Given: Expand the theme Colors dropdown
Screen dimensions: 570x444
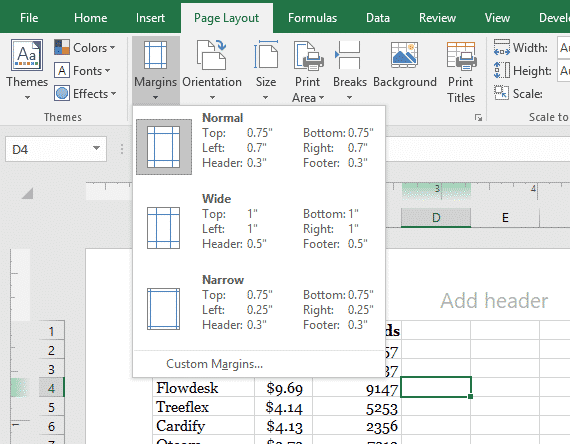Looking at the screenshot, I should point(85,48).
